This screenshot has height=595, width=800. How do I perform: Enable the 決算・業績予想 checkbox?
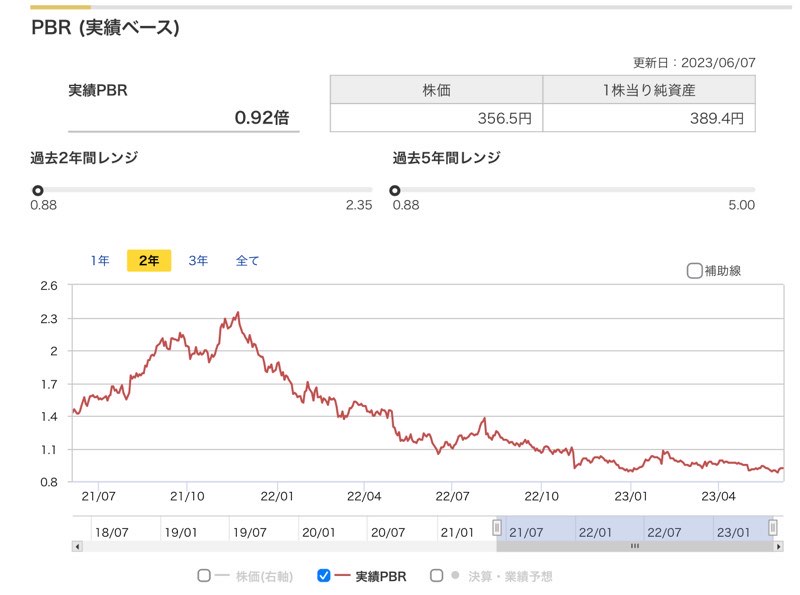coord(436,576)
